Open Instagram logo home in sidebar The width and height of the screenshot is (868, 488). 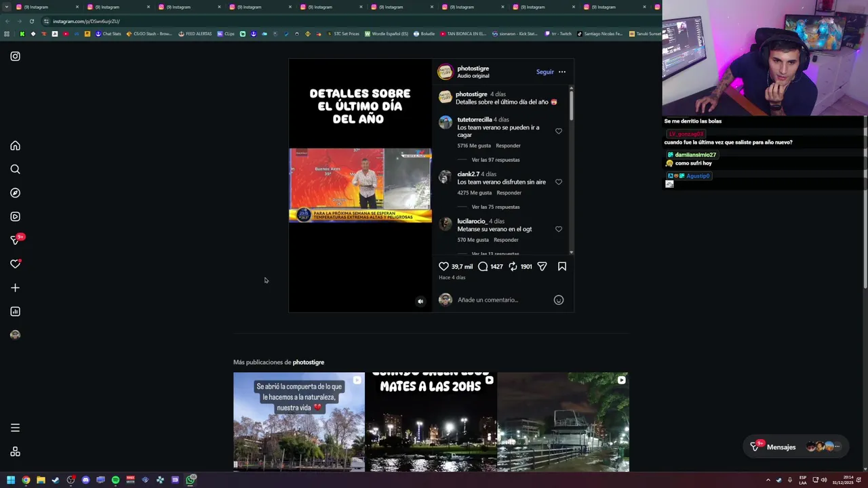[x=15, y=56]
